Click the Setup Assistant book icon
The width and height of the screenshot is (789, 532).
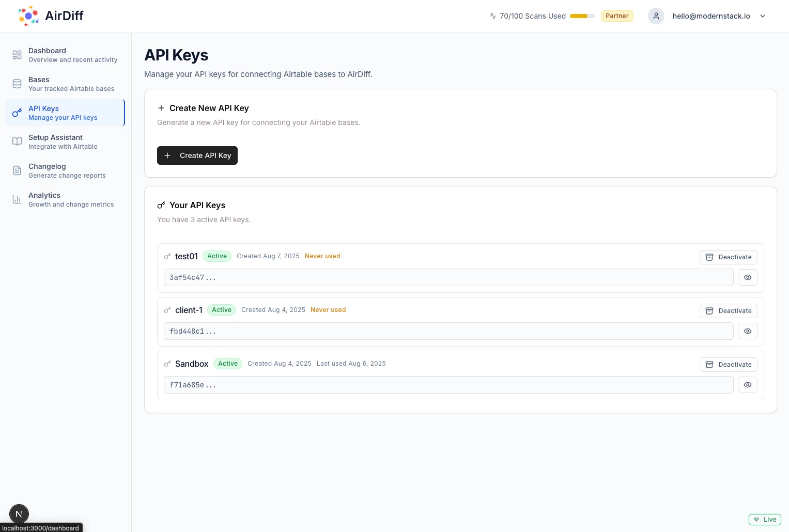pyautogui.click(x=17, y=142)
